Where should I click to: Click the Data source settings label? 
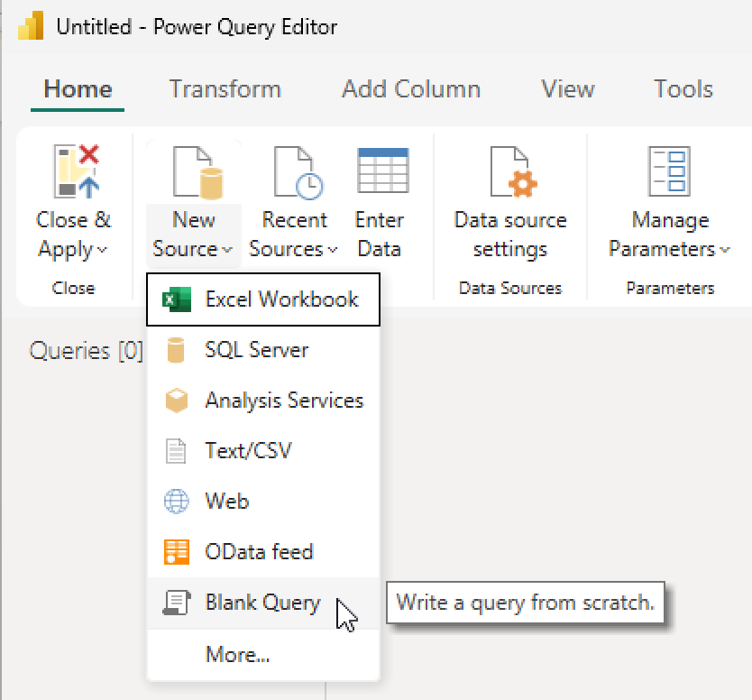coord(510,235)
